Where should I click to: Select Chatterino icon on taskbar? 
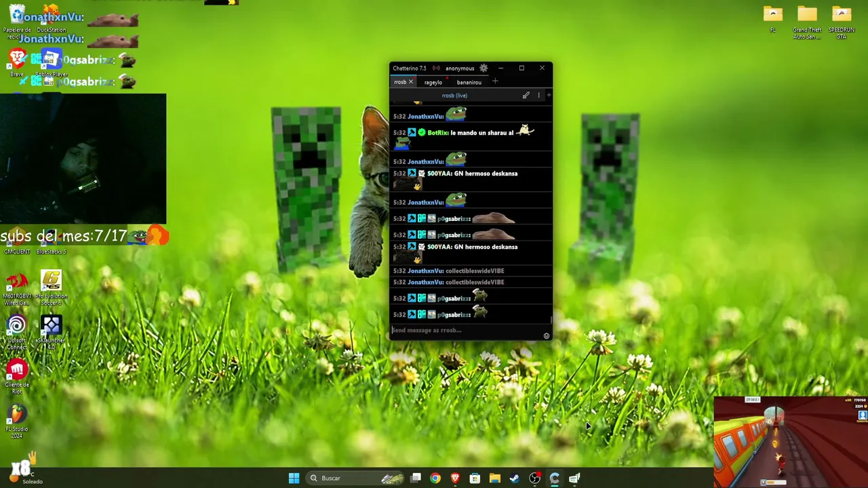point(555,479)
